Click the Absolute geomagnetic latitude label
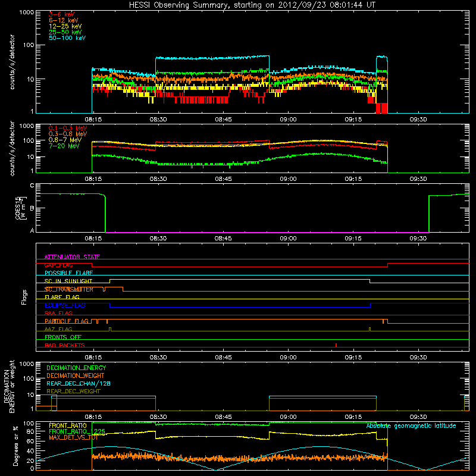The width and height of the screenshot is (476, 476). click(411, 425)
